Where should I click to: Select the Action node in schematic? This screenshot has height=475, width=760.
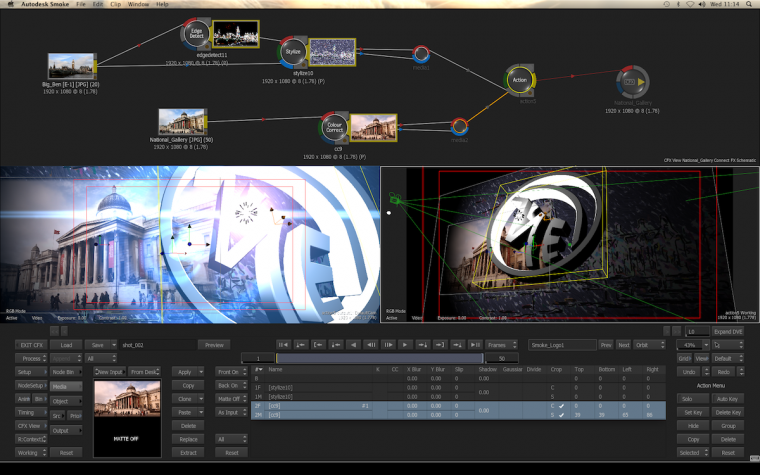[520, 80]
